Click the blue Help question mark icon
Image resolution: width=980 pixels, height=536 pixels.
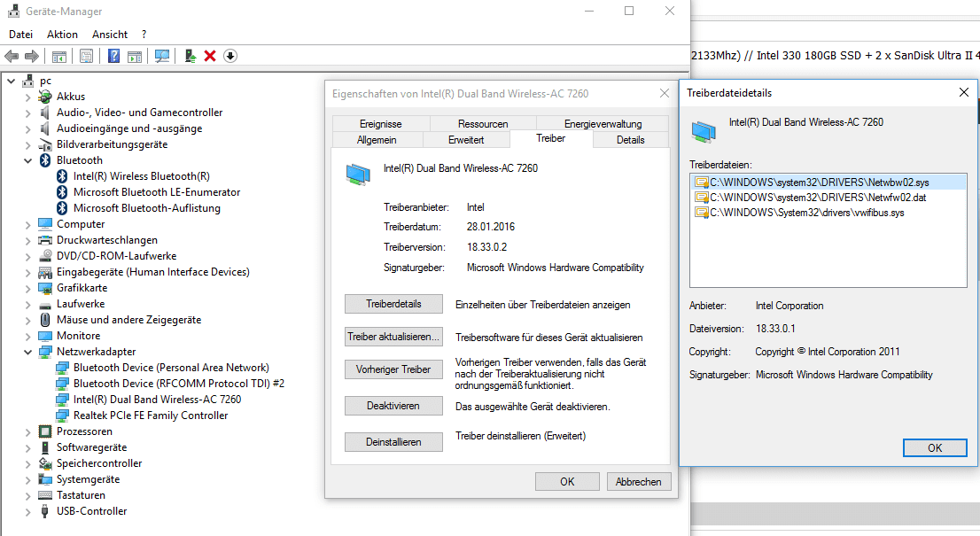[x=113, y=56]
